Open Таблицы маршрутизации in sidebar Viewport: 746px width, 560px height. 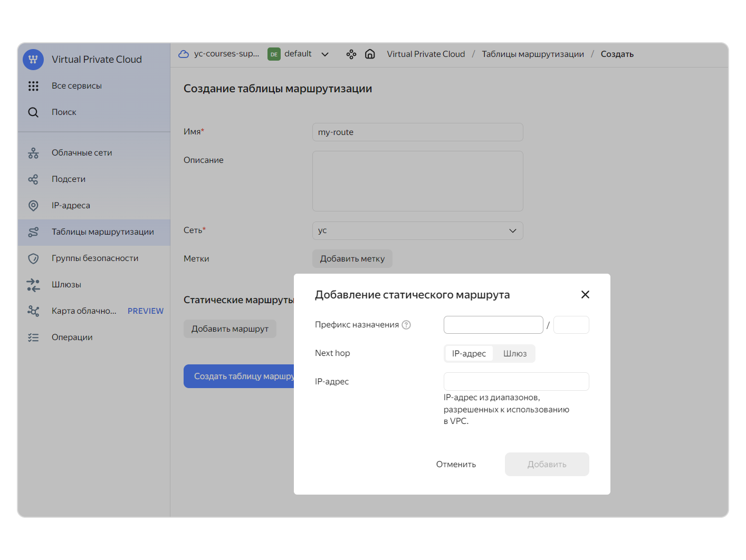(x=94, y=232)
